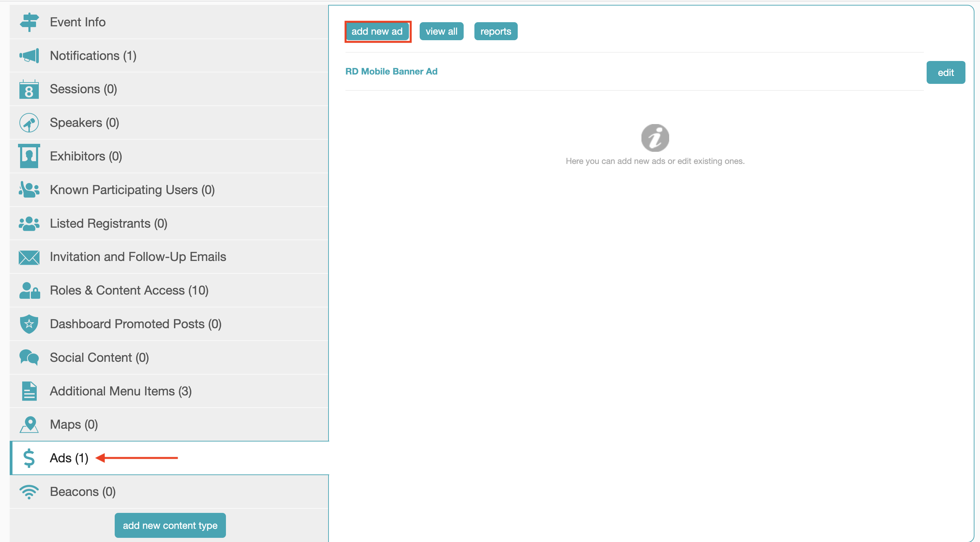The image size is (980, 542).
Task: Edit the RD Mobile Banner Ad
Action: click(945, 72)
